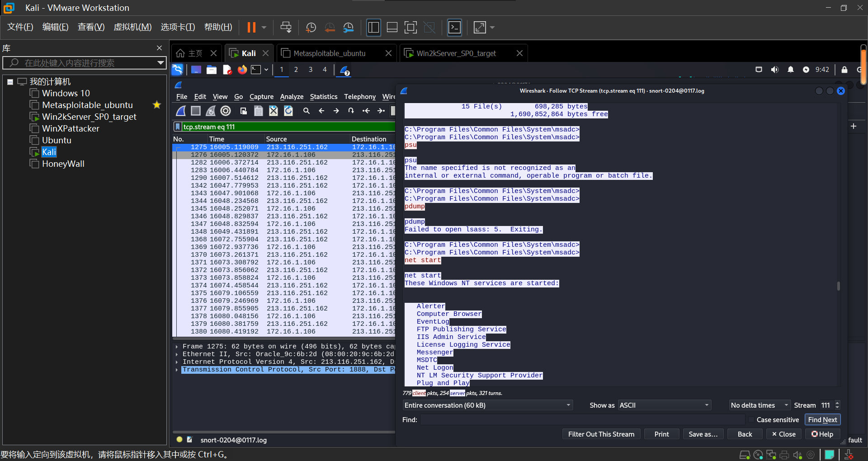Click the Filter Out This Stream button
868x461 pixels.
(601, 434)
